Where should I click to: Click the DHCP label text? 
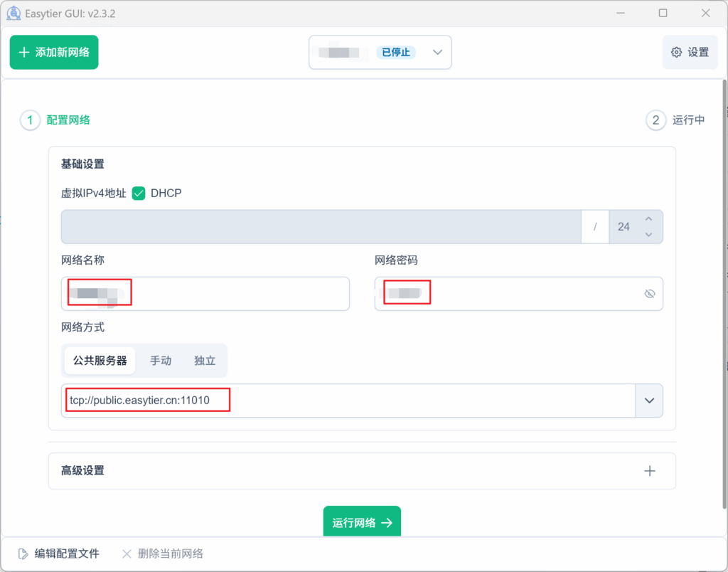tap(166, 194)
